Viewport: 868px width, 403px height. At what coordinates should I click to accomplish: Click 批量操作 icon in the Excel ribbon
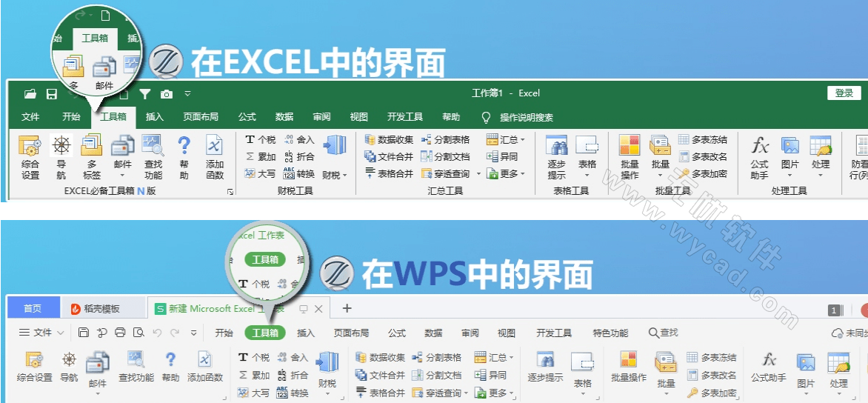click(630, 147)
